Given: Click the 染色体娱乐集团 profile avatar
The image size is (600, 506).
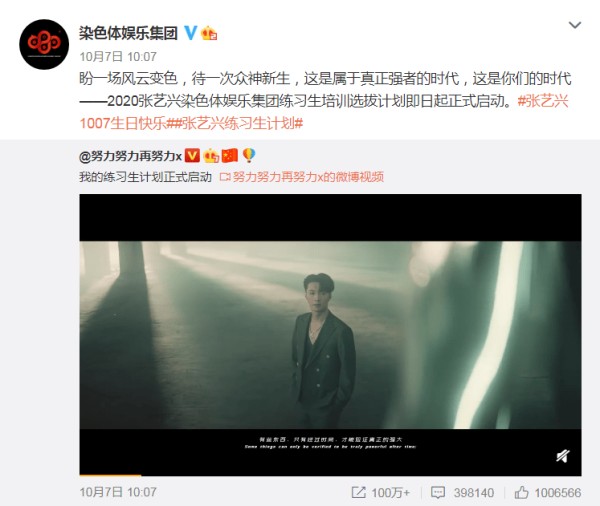Looking at the screenshot, I should pos(44,45).
